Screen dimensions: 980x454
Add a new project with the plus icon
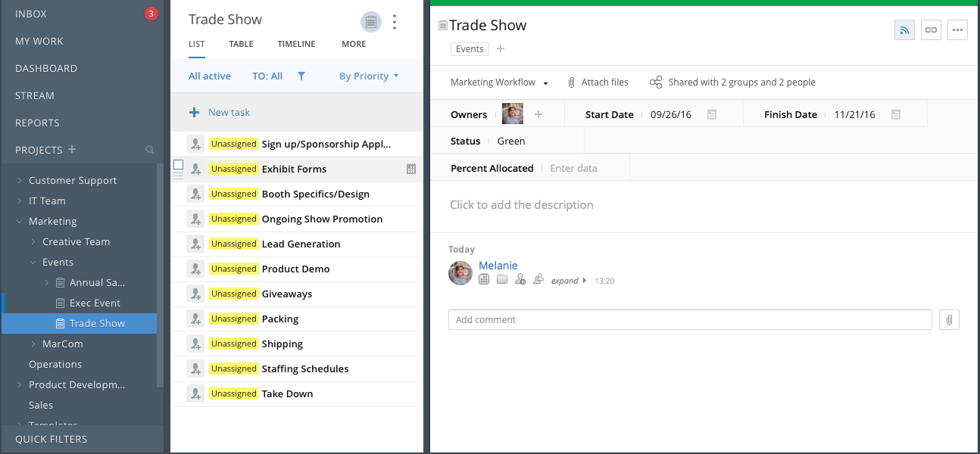(x=72, y=149)
